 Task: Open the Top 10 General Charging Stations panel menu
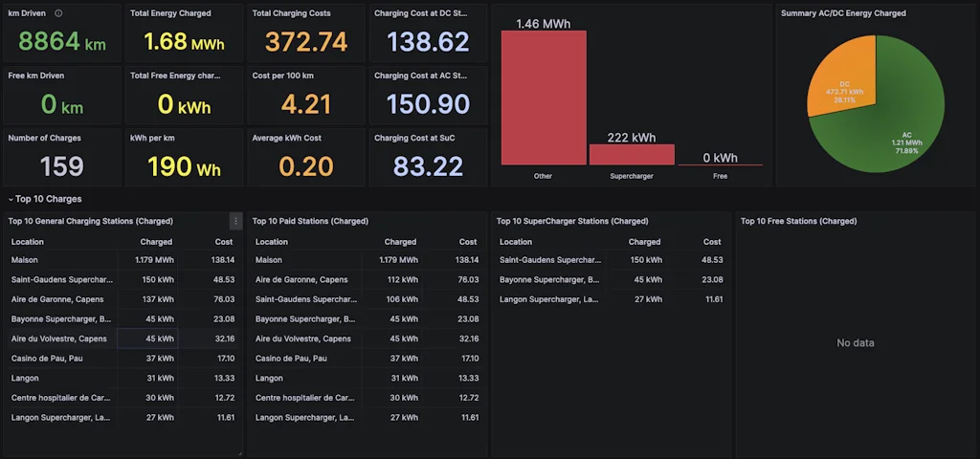(235, 221)
